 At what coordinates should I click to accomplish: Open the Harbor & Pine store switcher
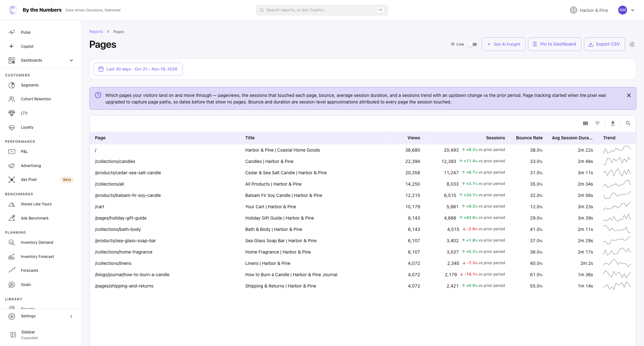click(x=589, y=10)
